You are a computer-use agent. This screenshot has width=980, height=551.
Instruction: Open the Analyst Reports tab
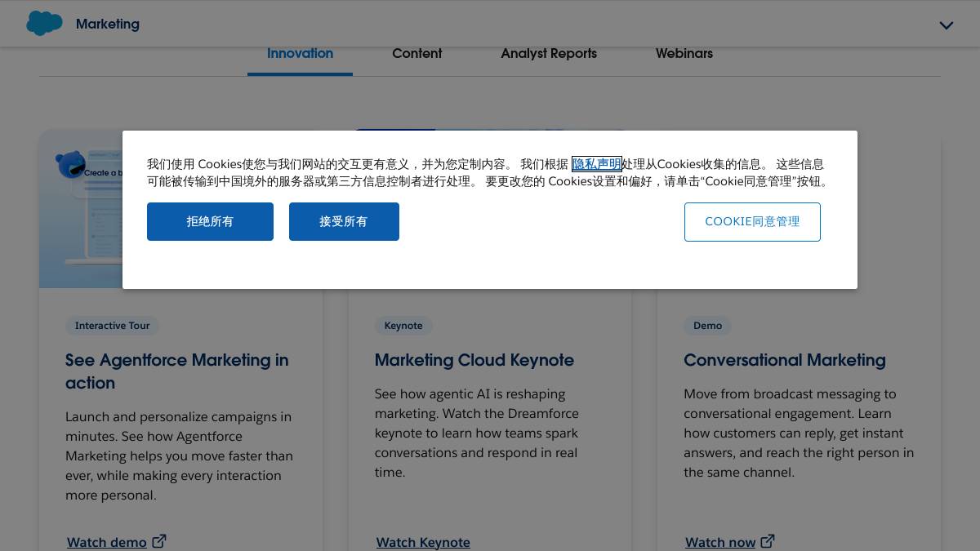click(549, 54)
